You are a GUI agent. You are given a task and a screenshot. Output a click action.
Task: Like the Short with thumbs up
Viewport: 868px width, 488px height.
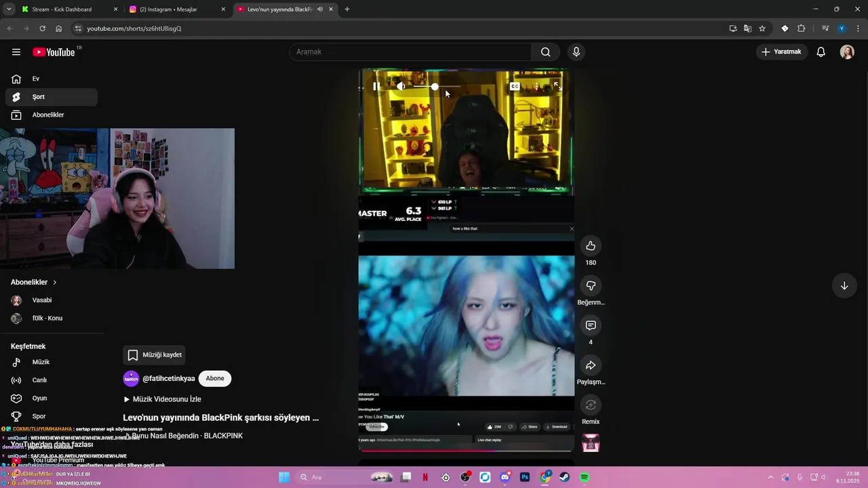[x=591, y=246]
